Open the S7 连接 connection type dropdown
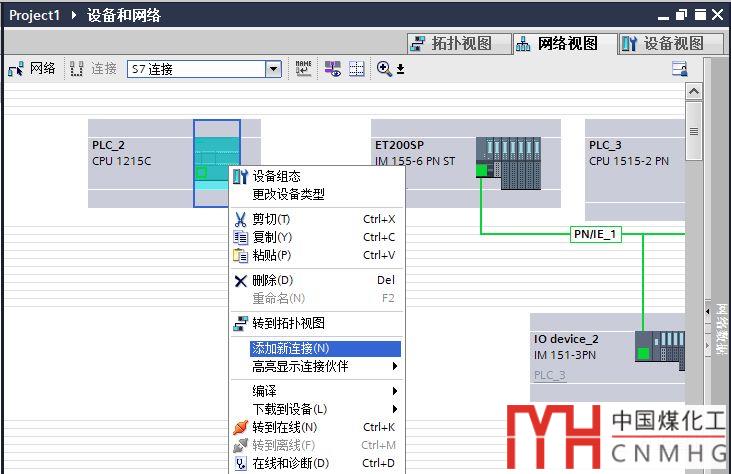 pos(273,69)
